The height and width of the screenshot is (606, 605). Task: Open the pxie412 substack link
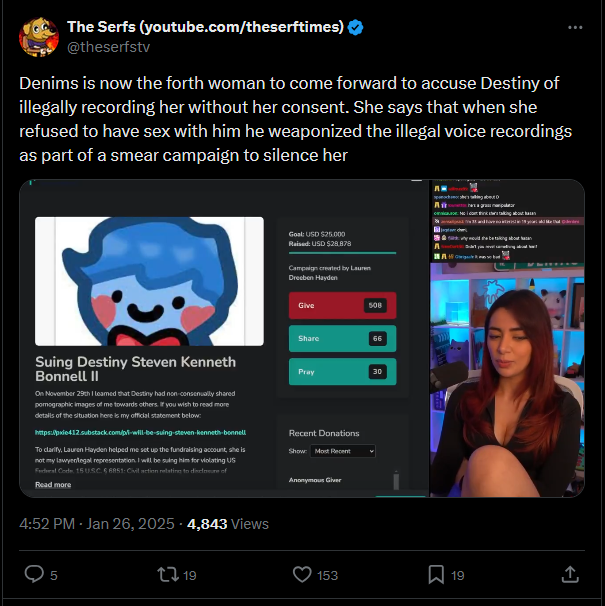pos(140,432)
